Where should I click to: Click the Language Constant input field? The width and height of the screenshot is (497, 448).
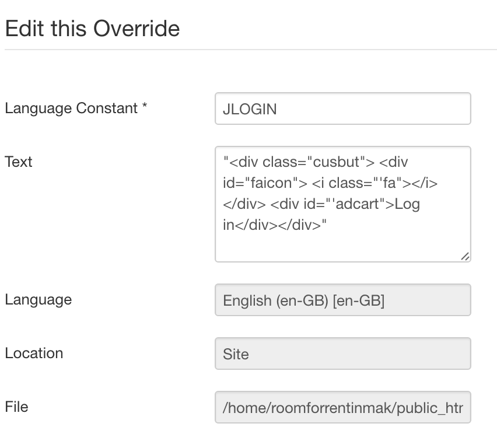coord(342,108)
